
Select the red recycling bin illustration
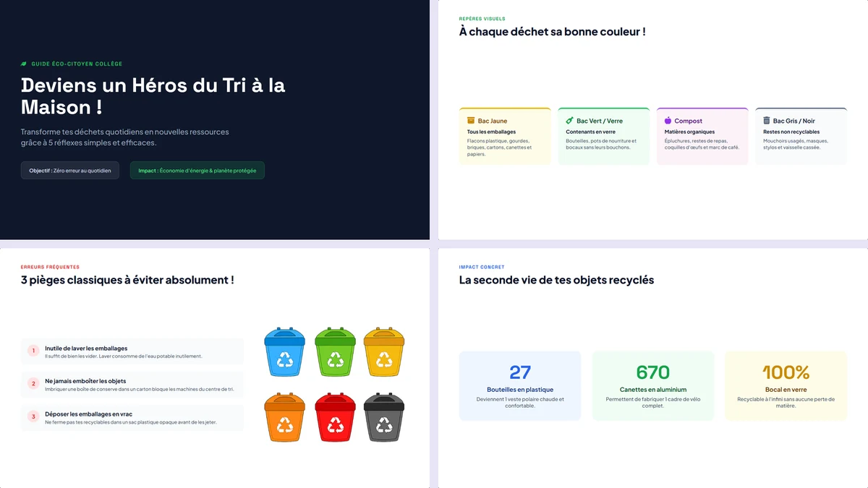tap(336, 417)
